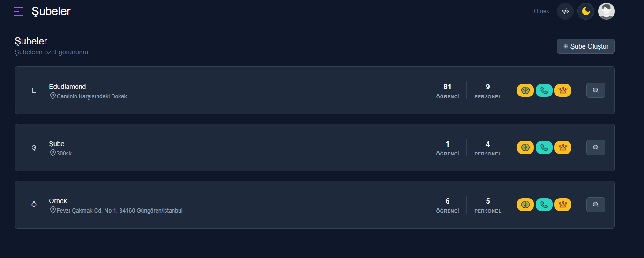Click the phone icon for Edudiamond

544,90
